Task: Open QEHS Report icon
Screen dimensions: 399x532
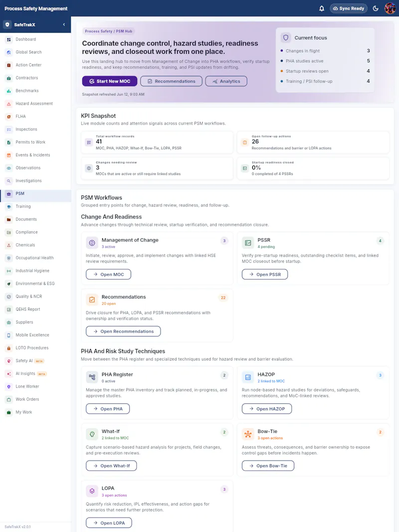Action: point(9,310)
